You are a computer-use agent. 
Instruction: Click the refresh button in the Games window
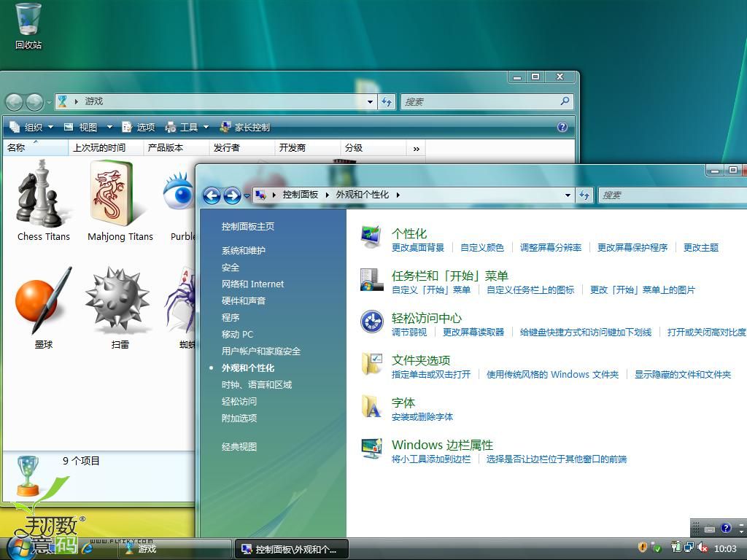click(x=387, y=101)
